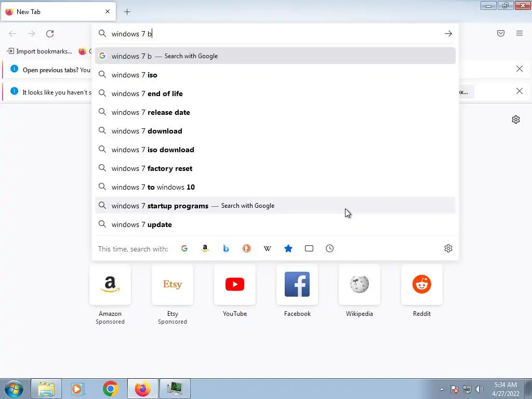Image resolution: width=532 pixels, height=399 pixels.
Task: Select suggestion 'windows 7 iso'
Action: pos(275,75)
